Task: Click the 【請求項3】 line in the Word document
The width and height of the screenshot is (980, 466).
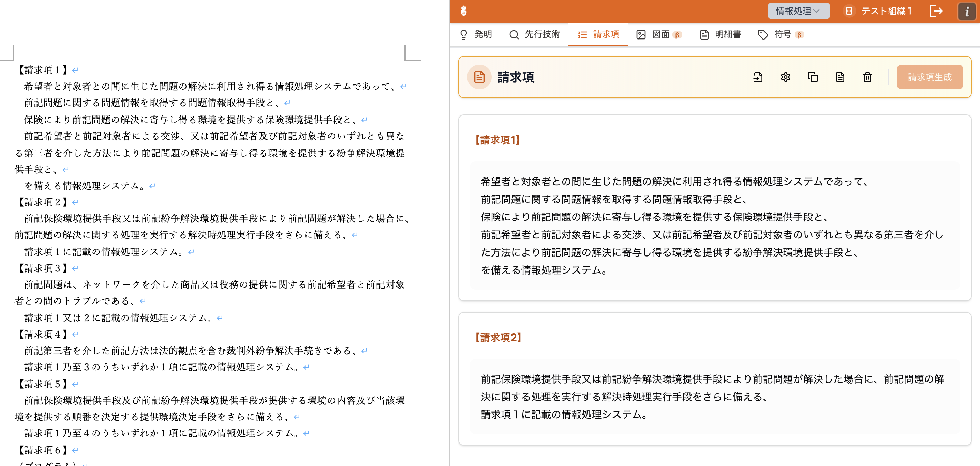Action: [42, 268]
